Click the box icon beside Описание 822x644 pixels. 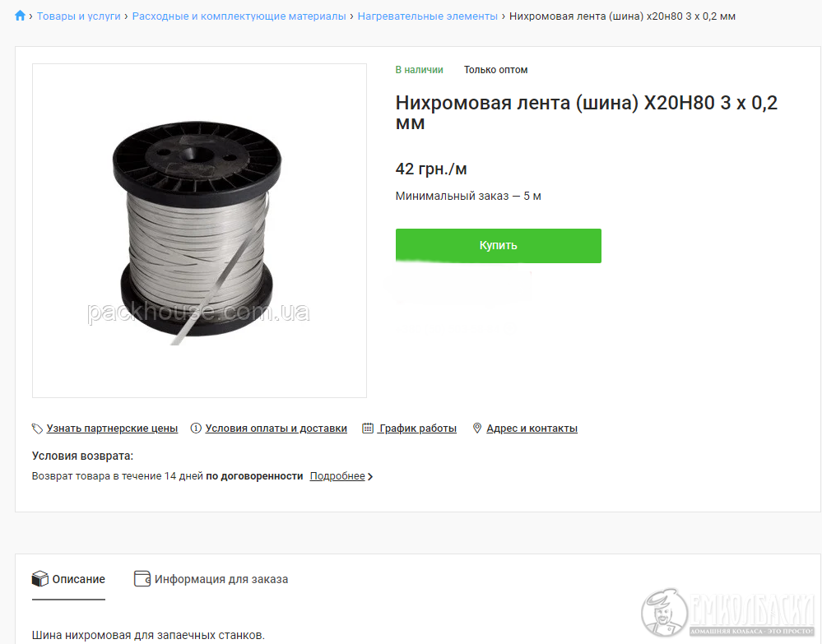39,579
